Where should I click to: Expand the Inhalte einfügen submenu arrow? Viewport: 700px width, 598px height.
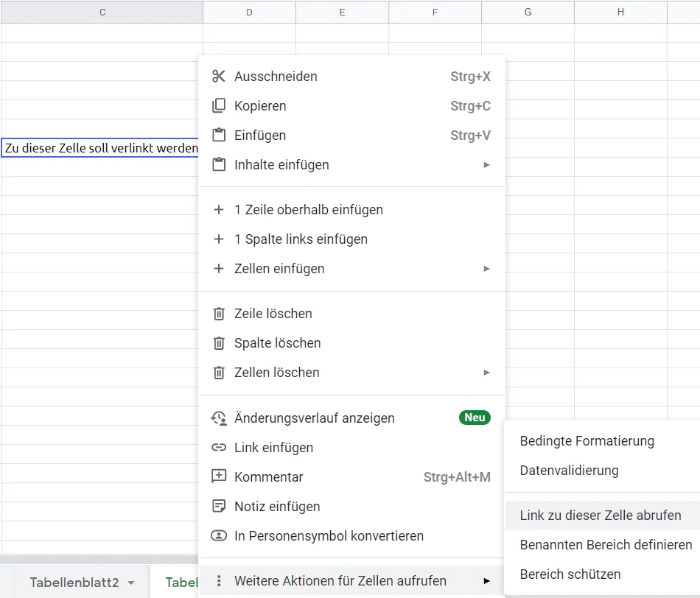[486, 165]
